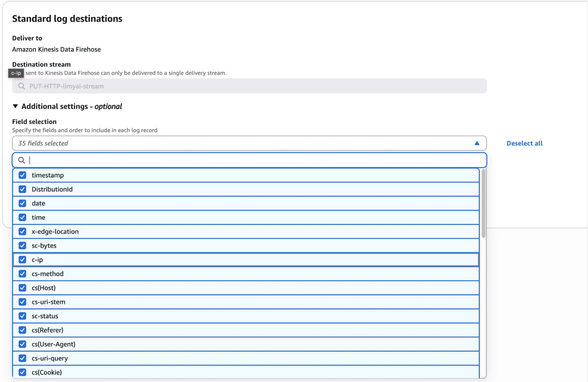Select the cs-uri-stem option row

tap(245, 302)
